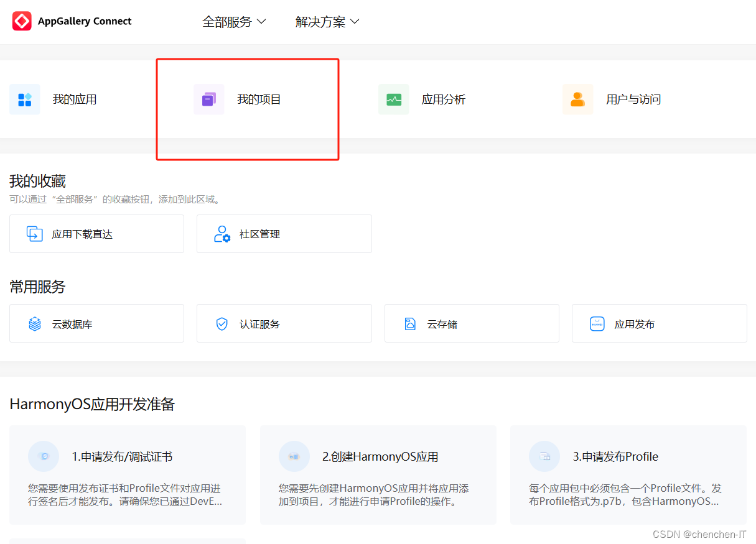Click the 云数据库 database icon
This screenshot has width=756, height=544.
coord(35,324)
